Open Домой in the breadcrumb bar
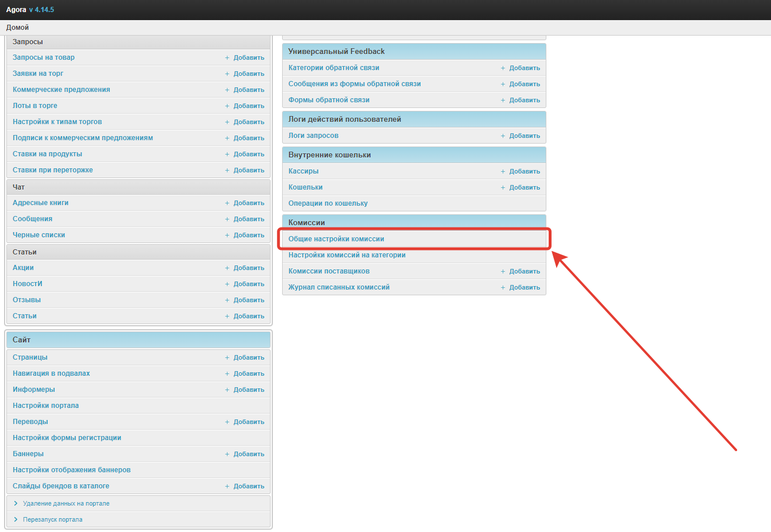Image resolution: width=771 pixels, height=532 pixels. (x=17, y=28)
